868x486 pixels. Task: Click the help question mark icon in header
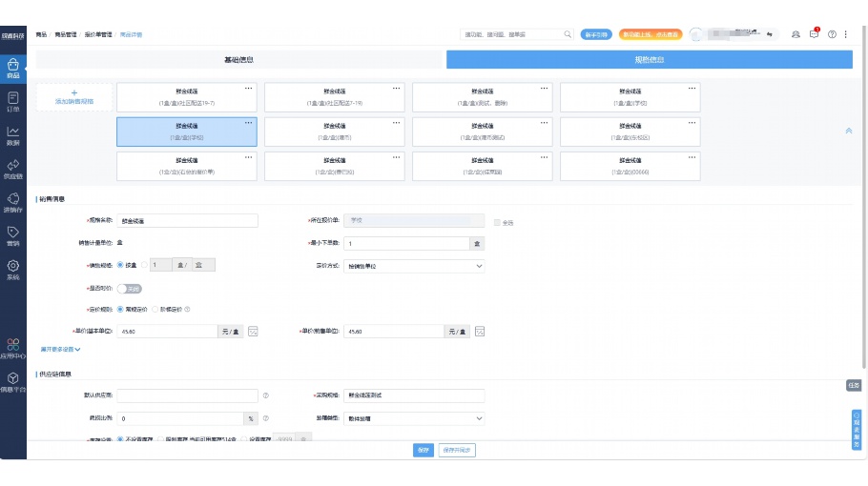832,34
